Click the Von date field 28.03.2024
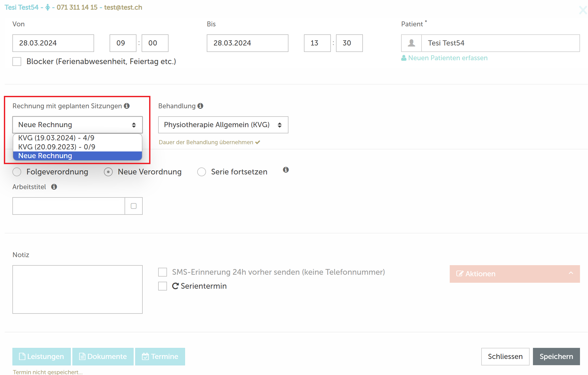Screen dimensions: 588x375 point(53,43)
